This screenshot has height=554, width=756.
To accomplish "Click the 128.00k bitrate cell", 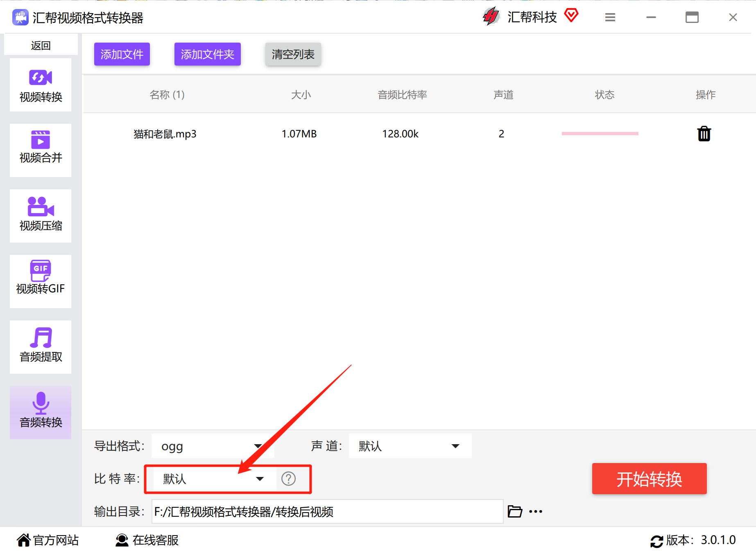I will pos(401,134).
